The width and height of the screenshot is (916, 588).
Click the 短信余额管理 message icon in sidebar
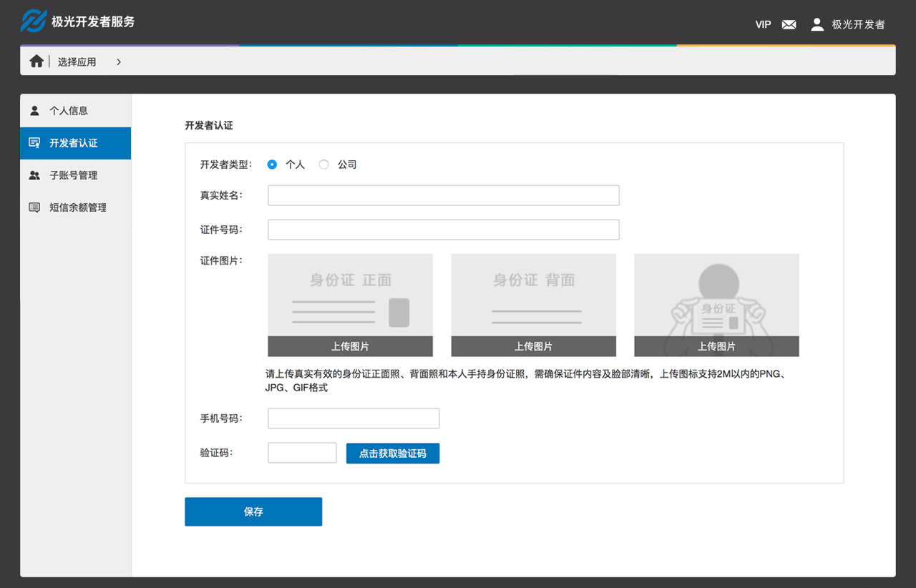tap(34, 207)
